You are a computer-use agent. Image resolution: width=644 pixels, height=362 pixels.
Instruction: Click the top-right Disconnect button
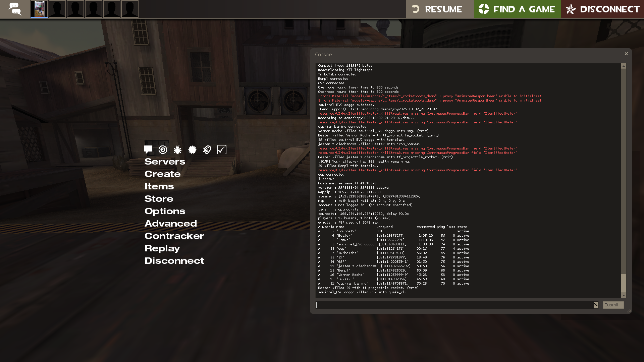tap(602, 9)
